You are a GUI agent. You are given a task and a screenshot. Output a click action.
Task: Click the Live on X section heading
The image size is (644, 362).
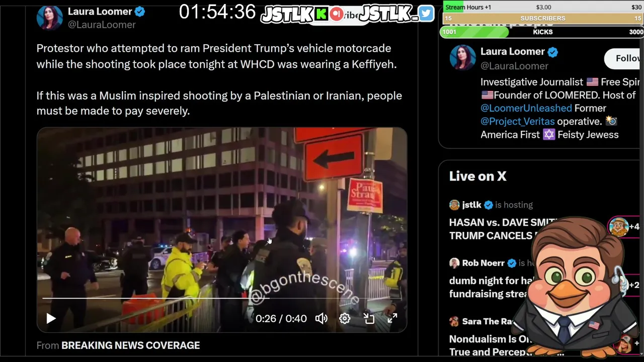coord(477,176)
